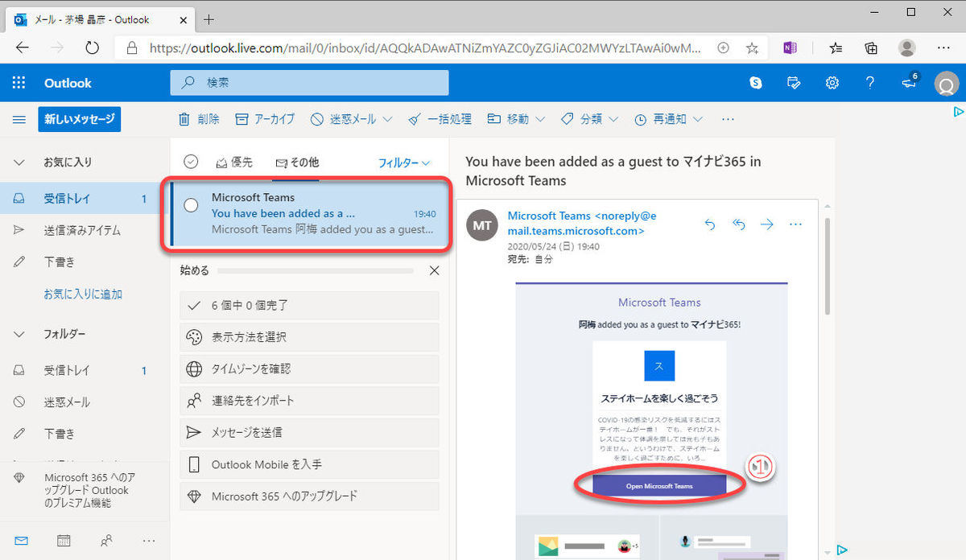This screenshot has width=966, height=560.
Task: Open Skype from the Outlook header
Action: pyautogui.click(x=756, y=83)
